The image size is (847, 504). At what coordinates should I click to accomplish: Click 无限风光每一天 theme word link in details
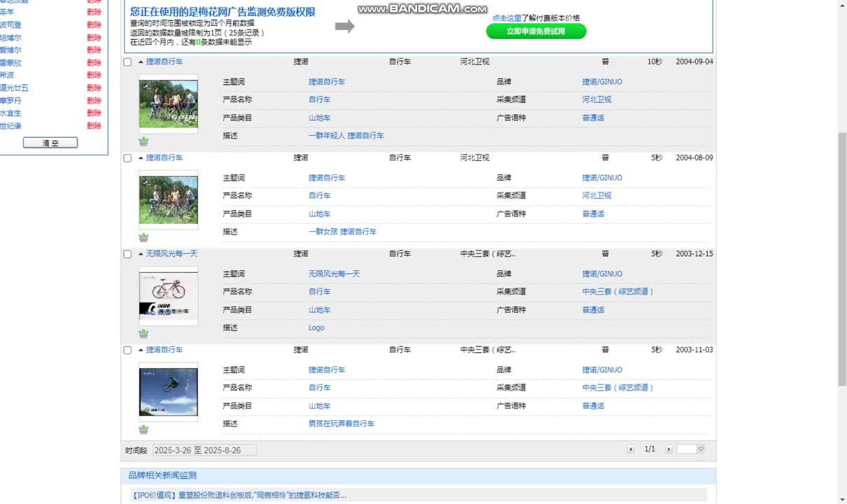(334, 274)
